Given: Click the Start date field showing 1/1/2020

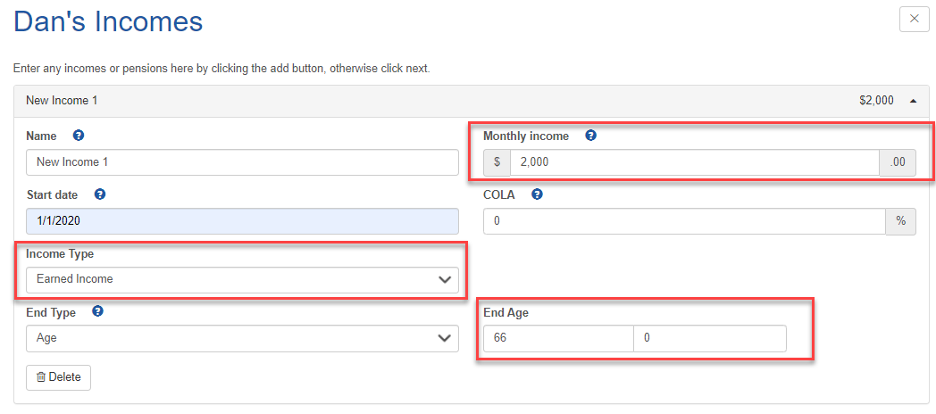Looking at the screenshot, I should 242,221.
